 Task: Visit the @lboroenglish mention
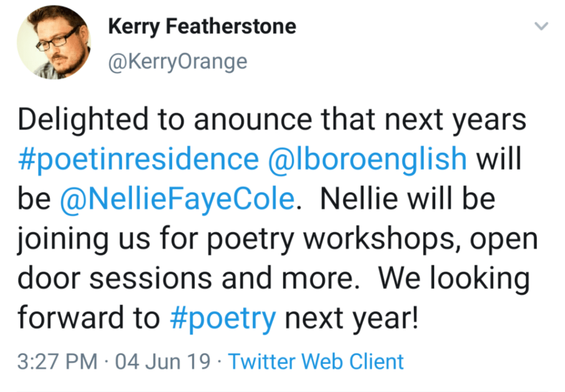367,160
